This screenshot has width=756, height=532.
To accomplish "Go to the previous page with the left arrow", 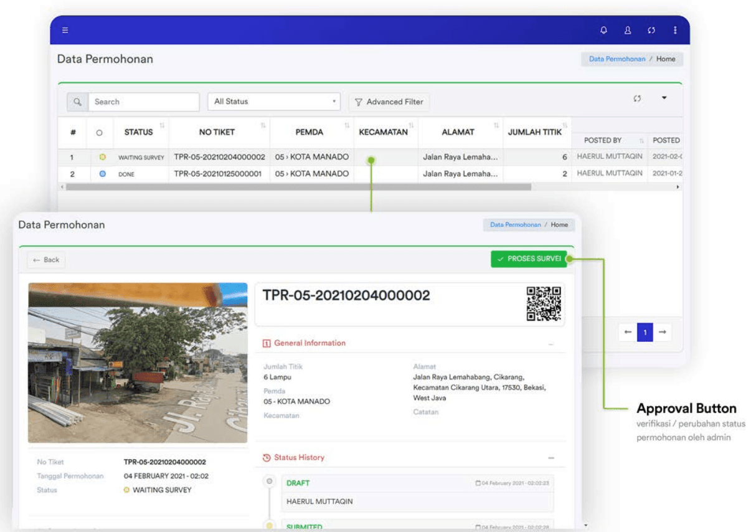I will pyautogui.click(x=628, y=333).
